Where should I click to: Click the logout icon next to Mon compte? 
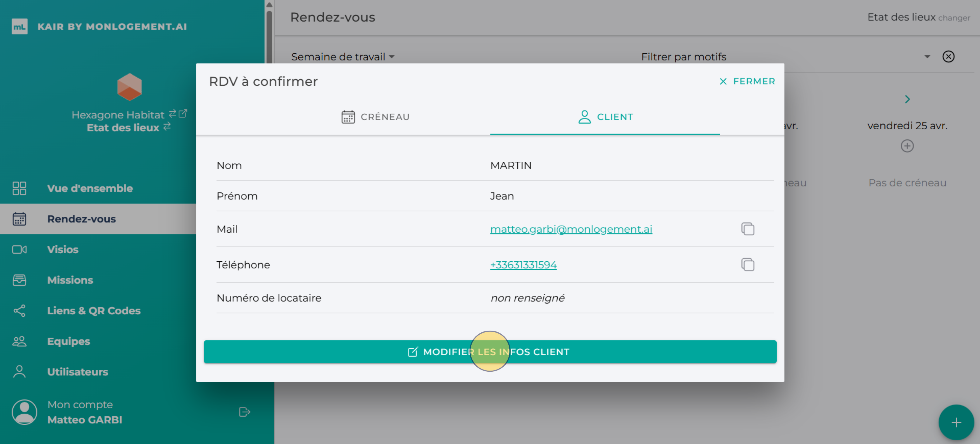[244, 412]
